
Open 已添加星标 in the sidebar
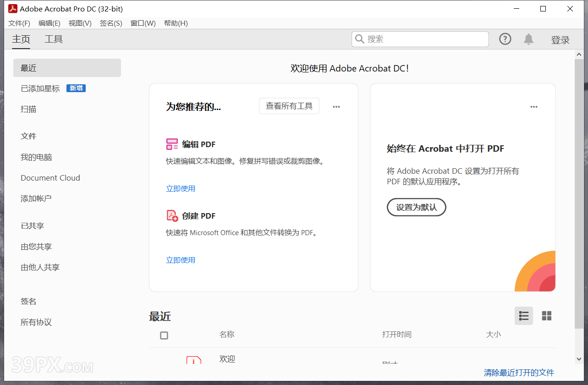(x=40, y=88)
